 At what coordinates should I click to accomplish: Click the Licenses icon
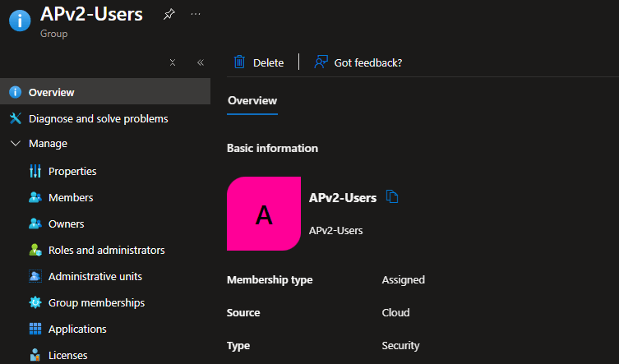pyautogui.click(x=35, y=355)
